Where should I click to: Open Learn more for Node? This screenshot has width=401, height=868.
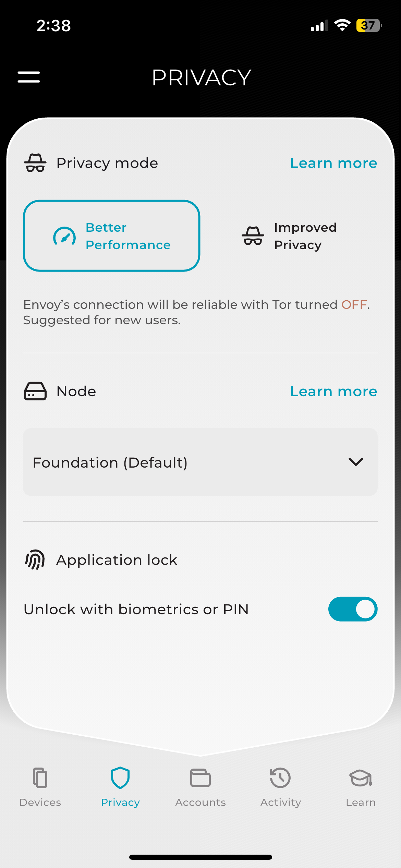click(x=333, y=391)
